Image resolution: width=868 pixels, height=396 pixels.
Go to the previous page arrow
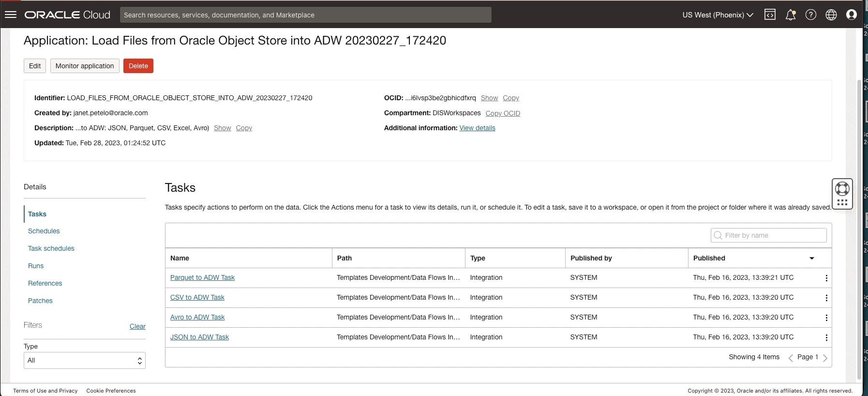coord(791,358)
